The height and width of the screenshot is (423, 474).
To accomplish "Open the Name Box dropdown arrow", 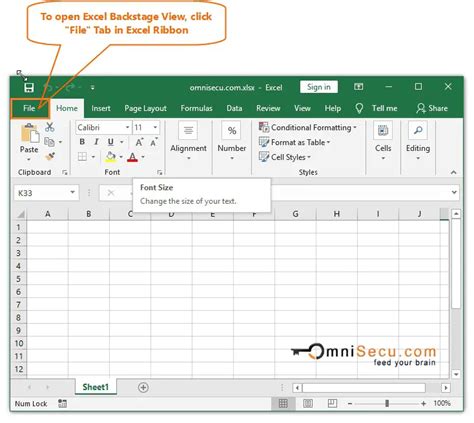I will 72,192.
